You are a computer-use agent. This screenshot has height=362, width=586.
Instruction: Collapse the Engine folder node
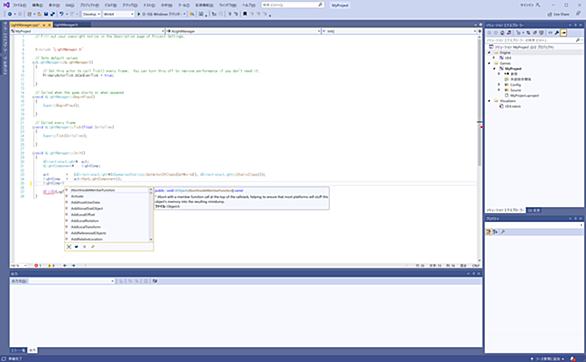coord(489,53)
